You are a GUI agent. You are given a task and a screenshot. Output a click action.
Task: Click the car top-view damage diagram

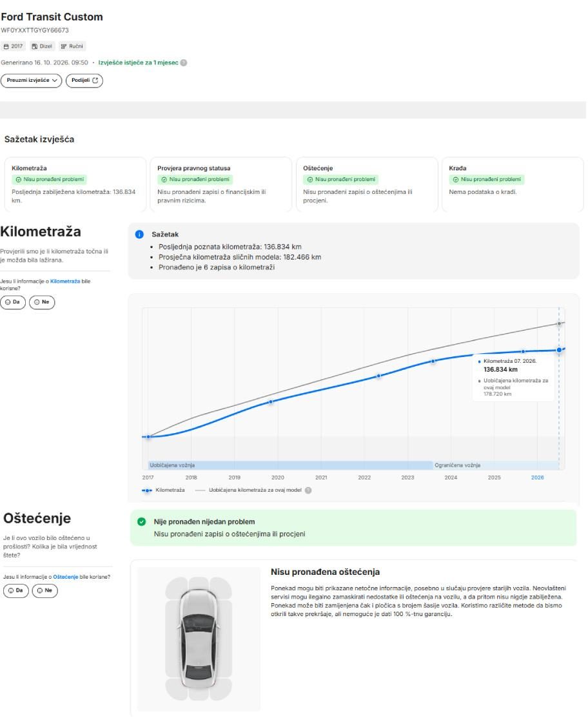point(199,639)
